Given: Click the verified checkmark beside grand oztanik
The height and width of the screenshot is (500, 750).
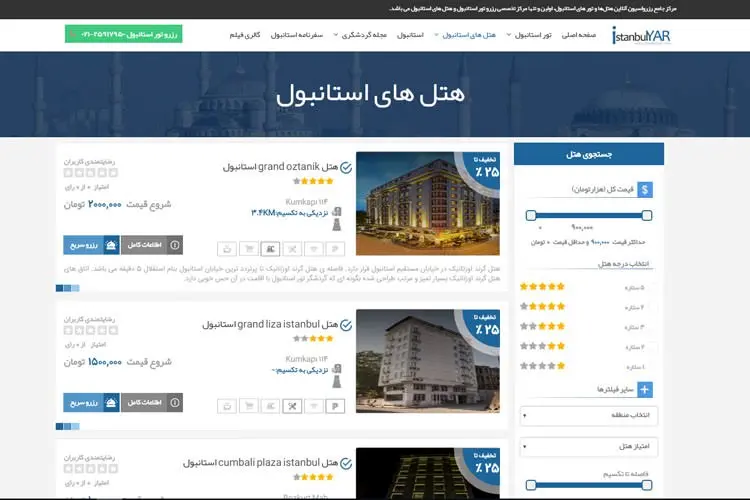Looking at the screenshot, I should pos(346,167).
